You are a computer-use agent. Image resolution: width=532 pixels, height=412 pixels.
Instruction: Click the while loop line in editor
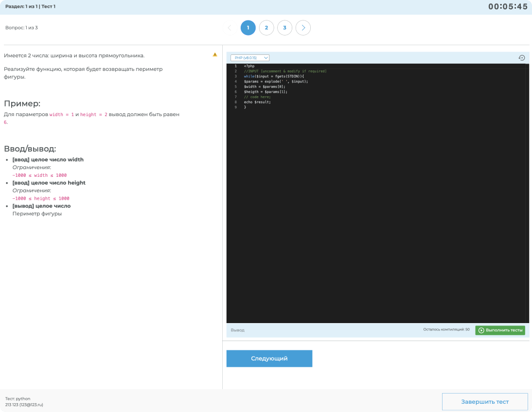273,76
